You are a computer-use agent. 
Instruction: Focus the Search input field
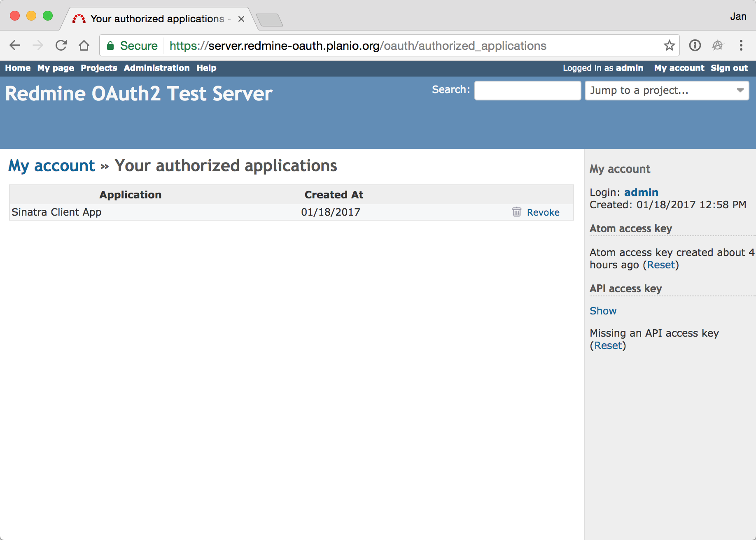527,91
